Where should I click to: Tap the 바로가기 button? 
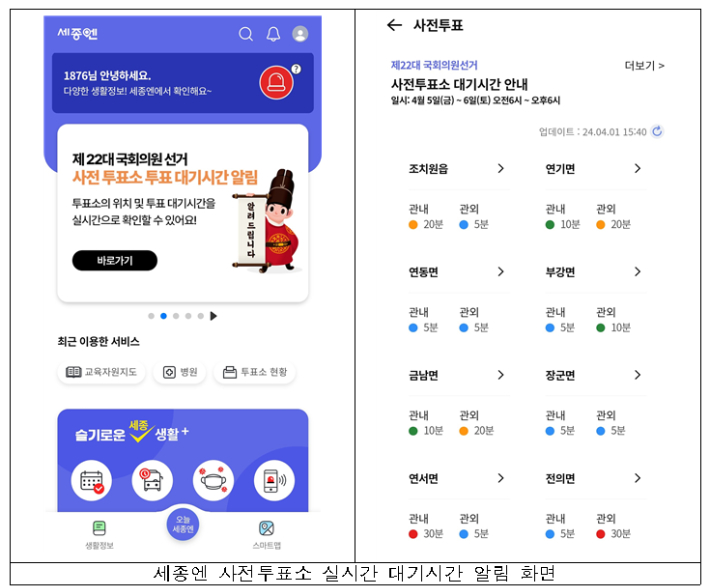[x=115, y=260]
